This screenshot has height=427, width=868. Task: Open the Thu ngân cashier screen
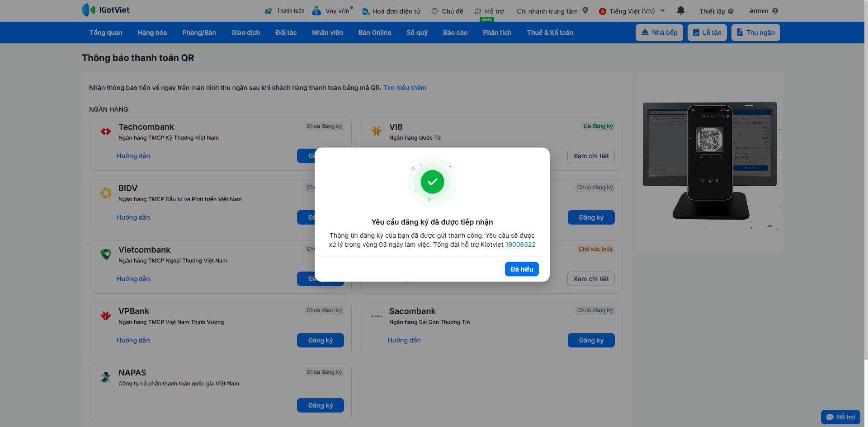[x=756, y=33]
